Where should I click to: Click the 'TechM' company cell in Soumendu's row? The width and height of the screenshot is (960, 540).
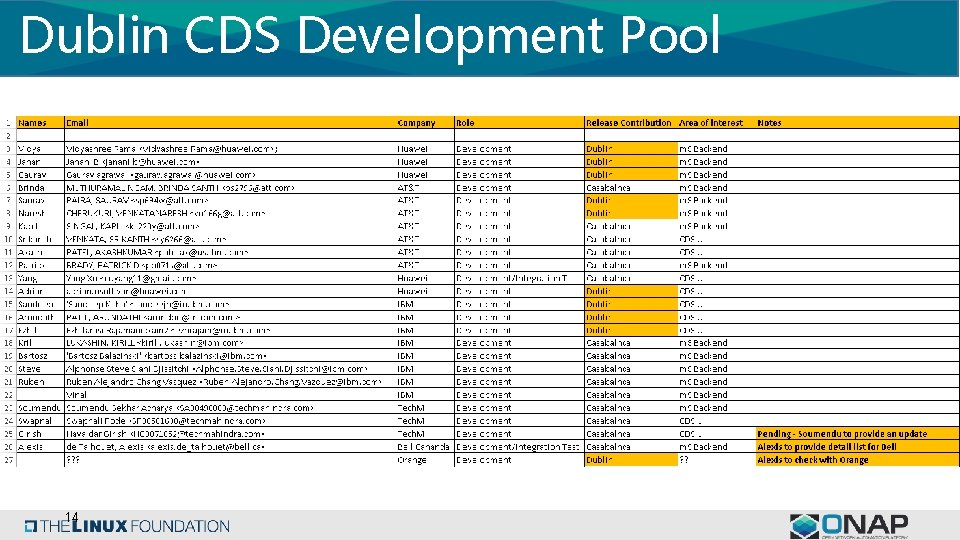[411, 407]
